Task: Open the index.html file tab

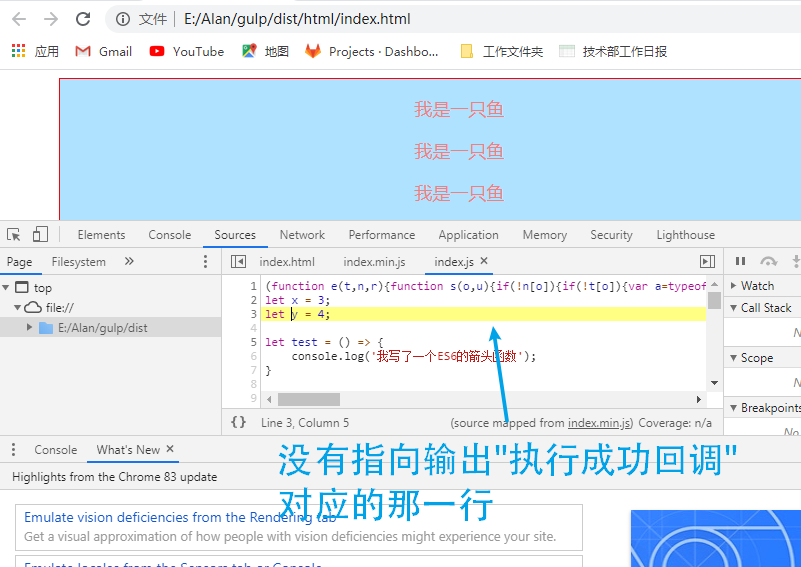Action: pos(287,262)
